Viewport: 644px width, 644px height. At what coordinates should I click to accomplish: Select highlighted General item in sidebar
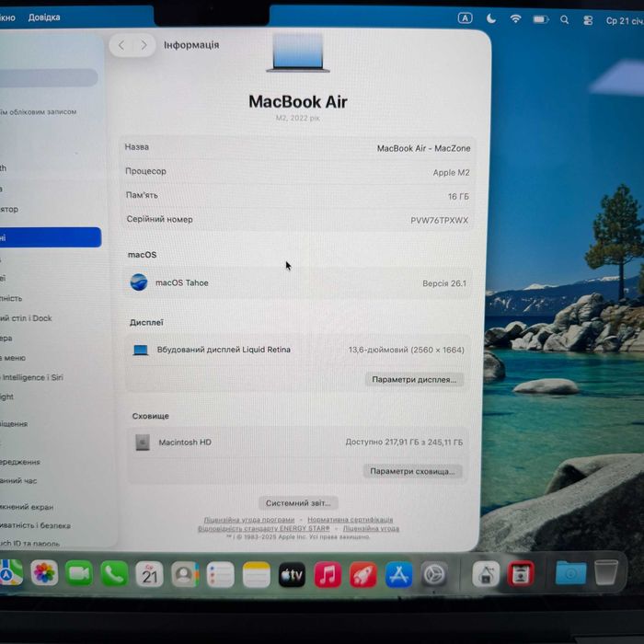[50, 237]
